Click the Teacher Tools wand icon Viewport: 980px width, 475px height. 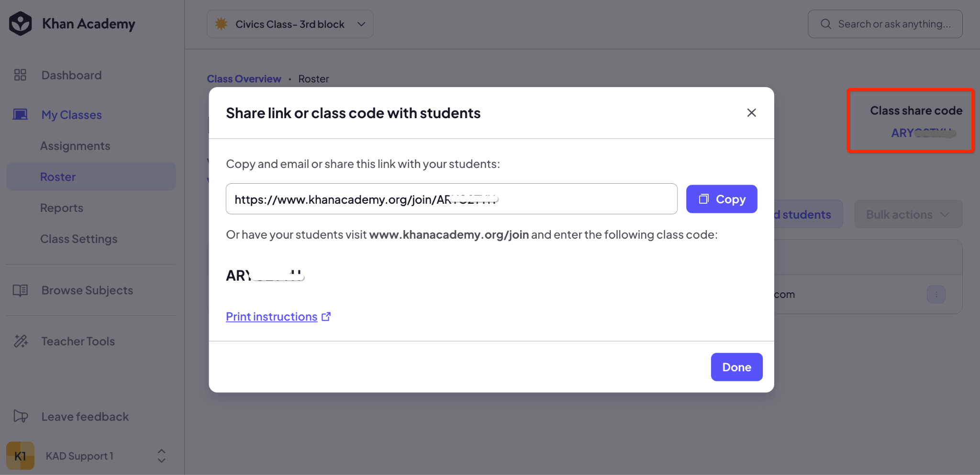(21, 341)
